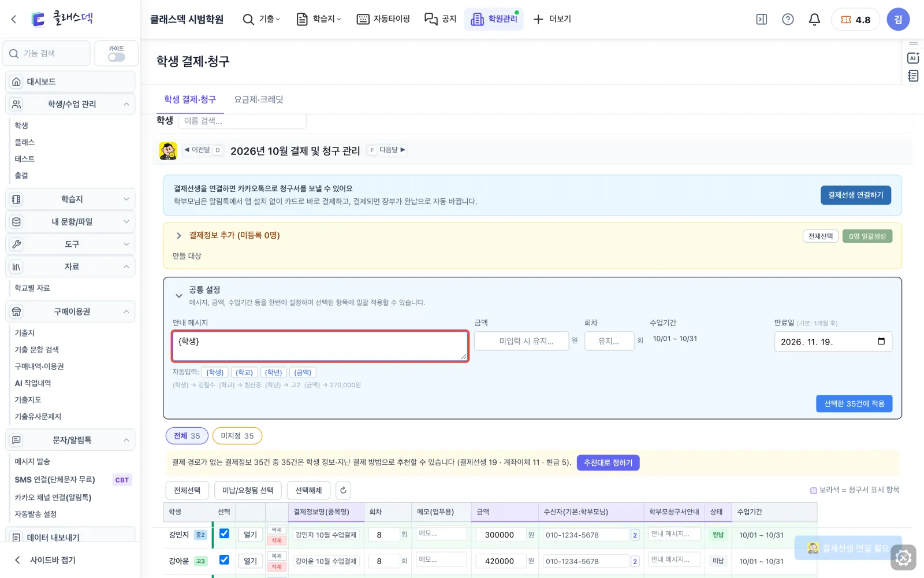The image size is (924, 578).
Task: Open the help question mark icon
Action: 788,20
